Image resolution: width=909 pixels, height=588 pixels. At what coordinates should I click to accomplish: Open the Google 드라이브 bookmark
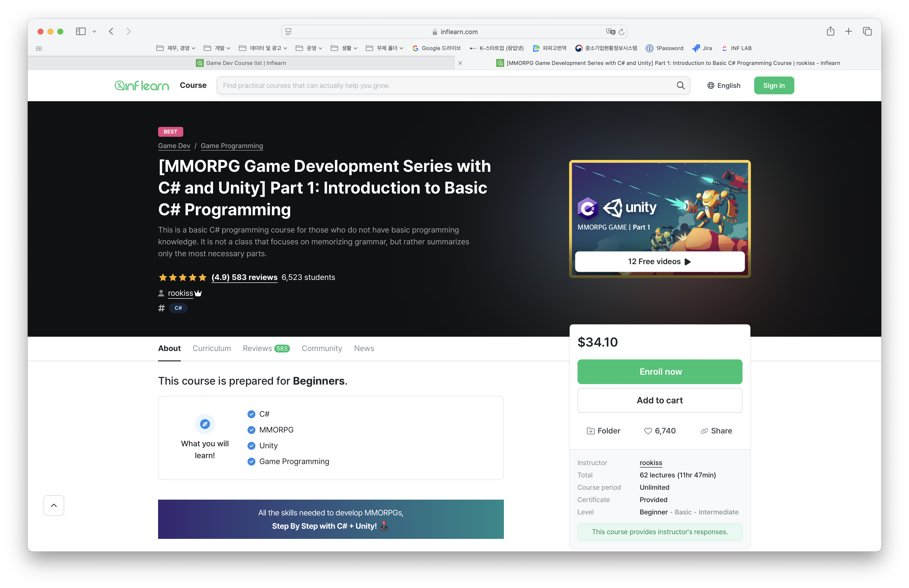(x=436, y=48)
